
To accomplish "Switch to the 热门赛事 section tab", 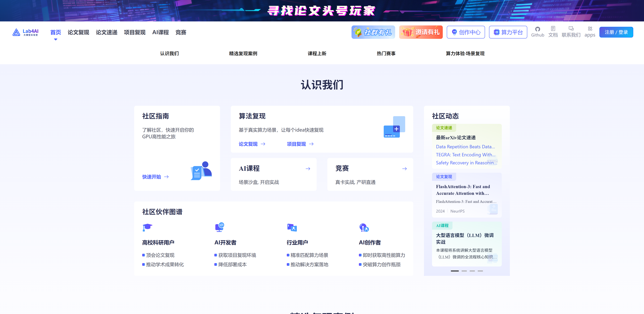I will 386,53.
